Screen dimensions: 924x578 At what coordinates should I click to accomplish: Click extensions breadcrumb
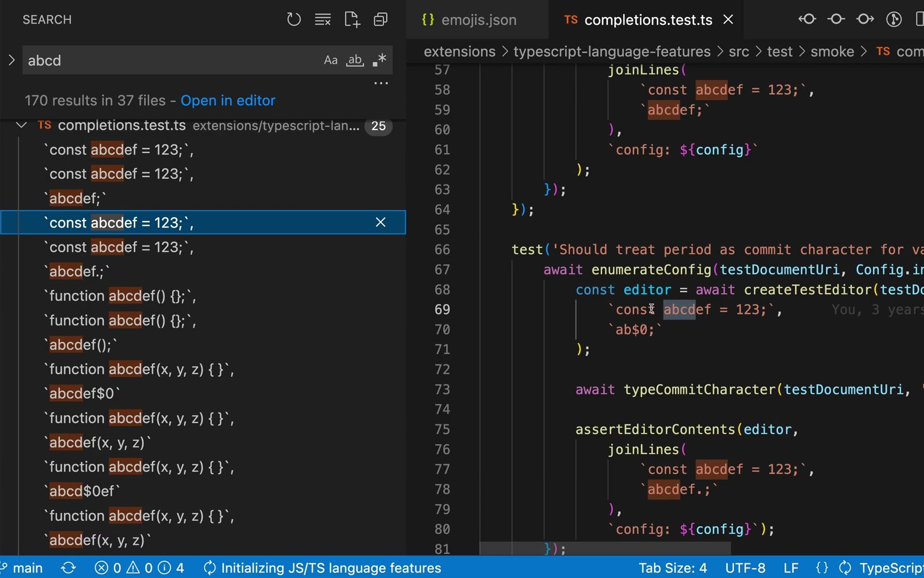pos(459,52)
